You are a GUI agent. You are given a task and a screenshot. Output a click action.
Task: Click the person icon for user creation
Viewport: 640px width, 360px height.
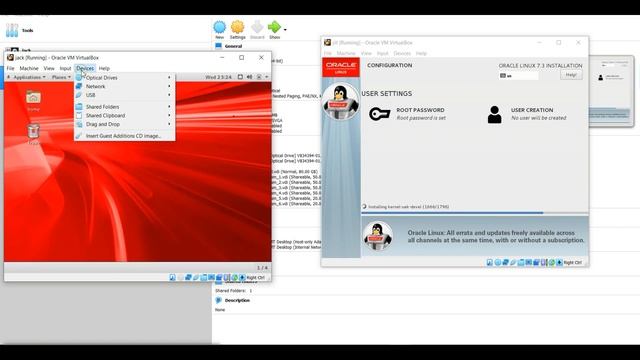494,115
